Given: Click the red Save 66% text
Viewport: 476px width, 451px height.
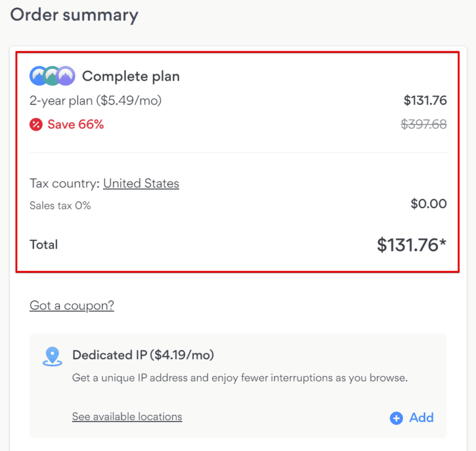Looking at the screenshot, I should (76, 125).
